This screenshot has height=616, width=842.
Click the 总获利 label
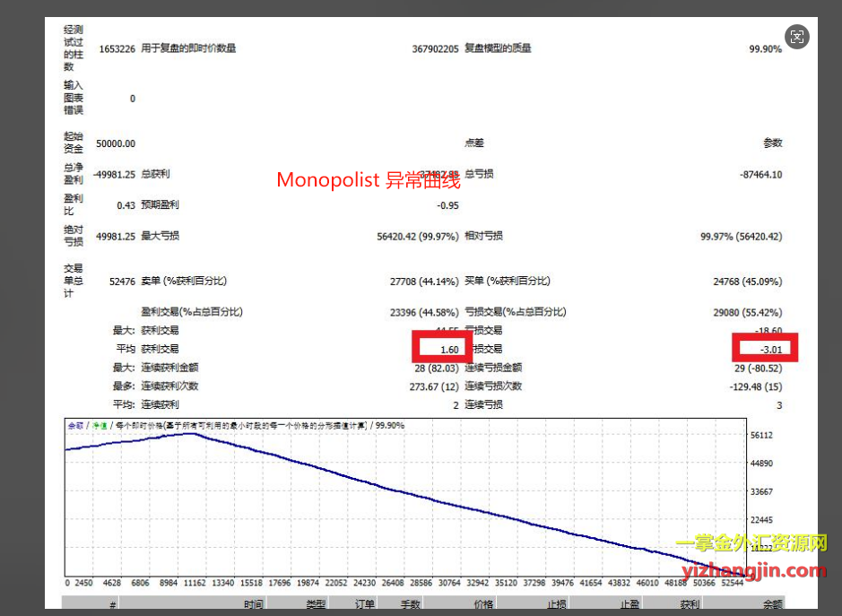click(x=155, y=174)
